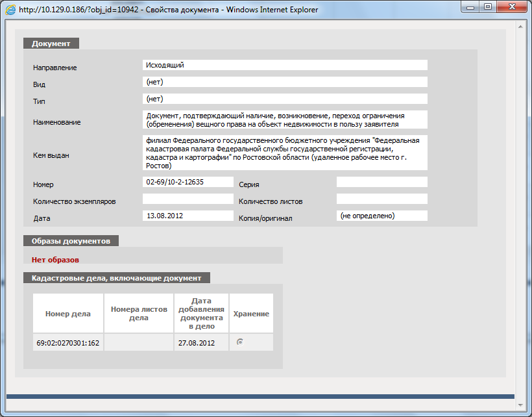The width and height of the screenshot is (532, 417).
Task: Select the Хранение radio button for case 69:02:0270301:162
Action: click(x=240, y=342)
